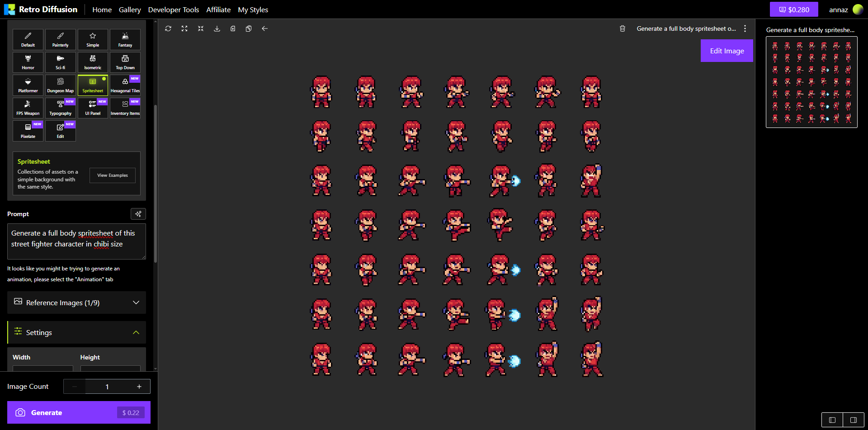
Task: Click the download image icon
Action: point(217,28)
